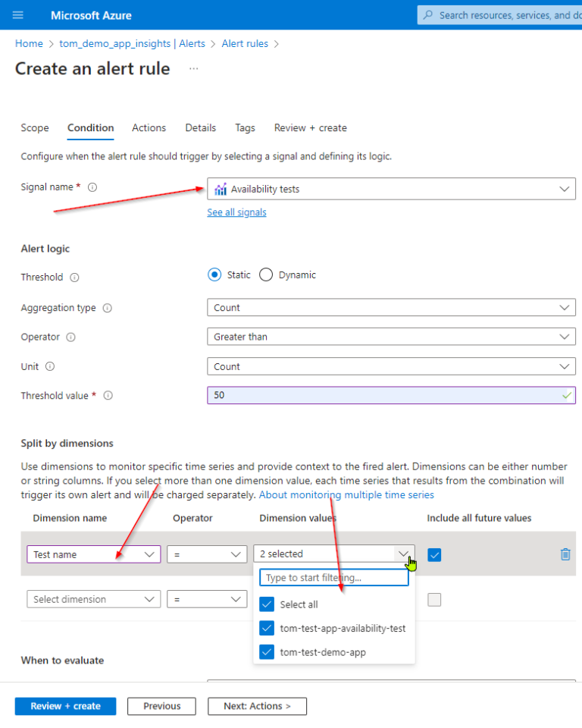Select the Static threshold option

(x=214, y=275)
